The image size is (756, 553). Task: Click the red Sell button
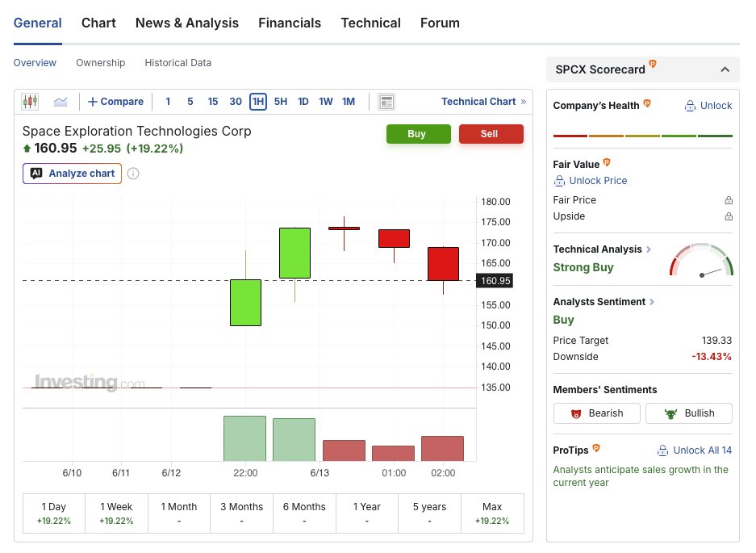coord(491,134)
